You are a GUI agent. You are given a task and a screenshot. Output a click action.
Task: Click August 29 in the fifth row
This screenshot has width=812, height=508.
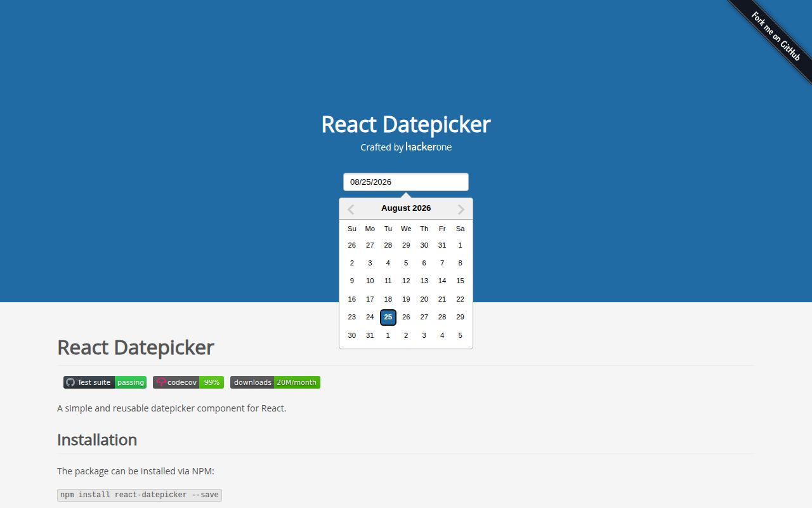click(461, 317)
